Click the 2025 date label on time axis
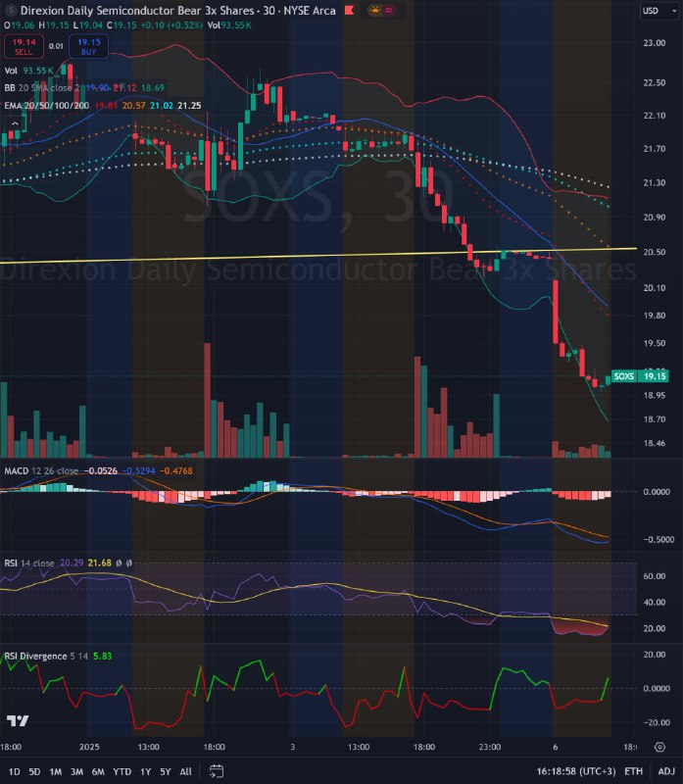The image size is (683, 784). [89, 747]
